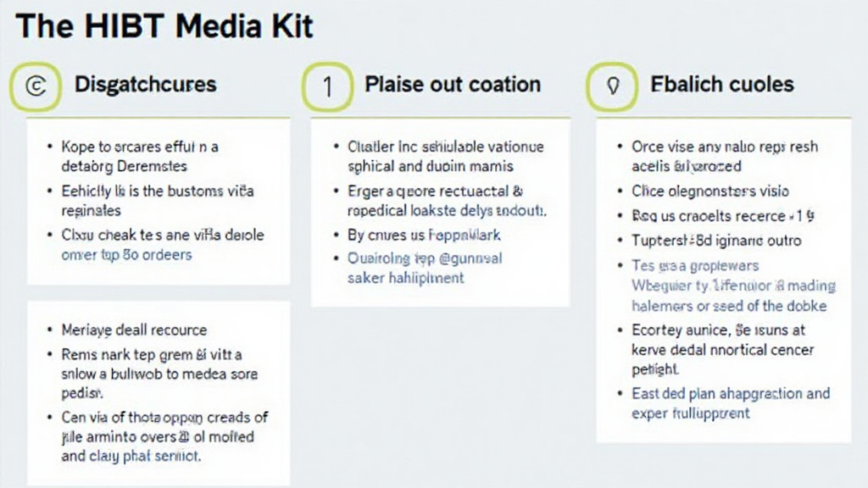Screen dimensions: 868x488
Task: Select the 'Orce vise any nalio reps resh' bullet
Action: tap(725, 147)
